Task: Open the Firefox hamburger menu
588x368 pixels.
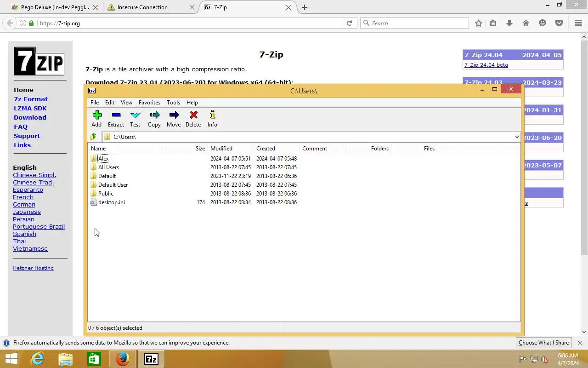Action: 578,23
